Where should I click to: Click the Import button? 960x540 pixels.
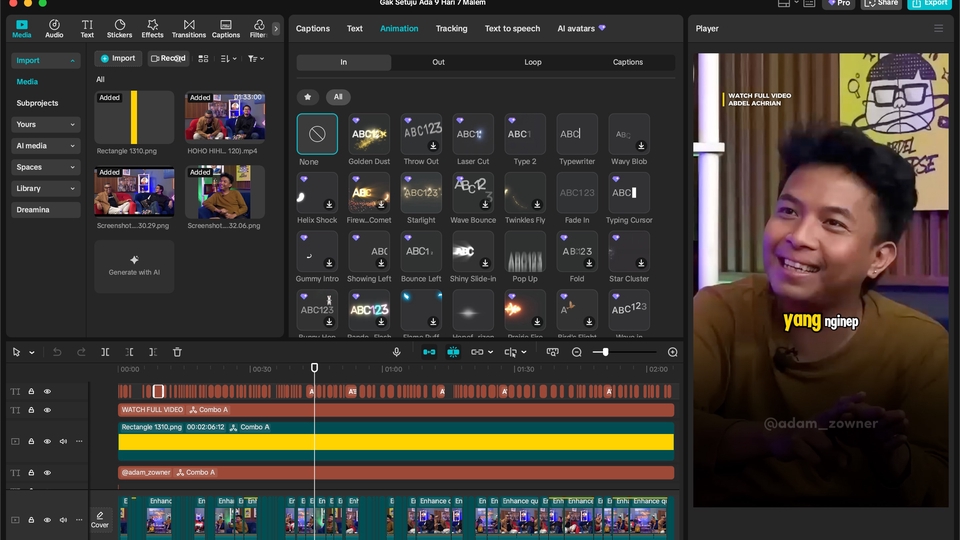point(118,58)
